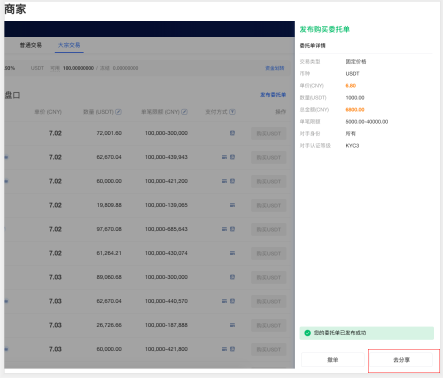Viewport: 443px width, 378px height.
Task: Click the 发布委托单 link above the table
Action: (x=273, y=95)
